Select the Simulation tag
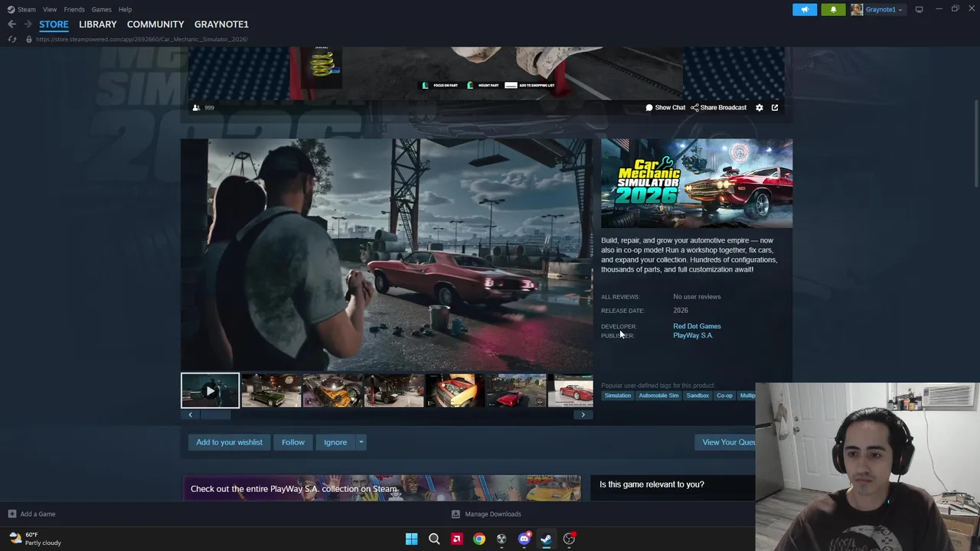This screenshot has height=551, width=980. pos(618,396)
